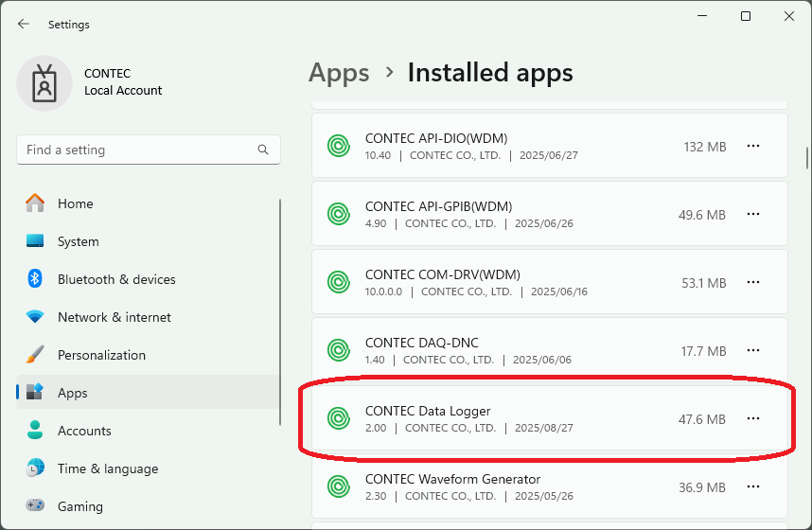This screenshot has width=812, height=530.
Task: Select the CONTEC Local Account profile name
Action: [x=123, y=82]
